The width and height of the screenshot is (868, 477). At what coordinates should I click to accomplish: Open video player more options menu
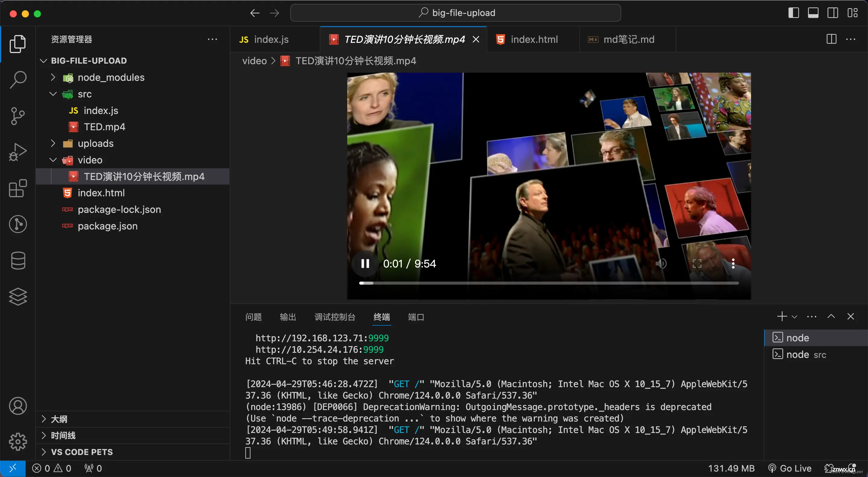(733, 264)
